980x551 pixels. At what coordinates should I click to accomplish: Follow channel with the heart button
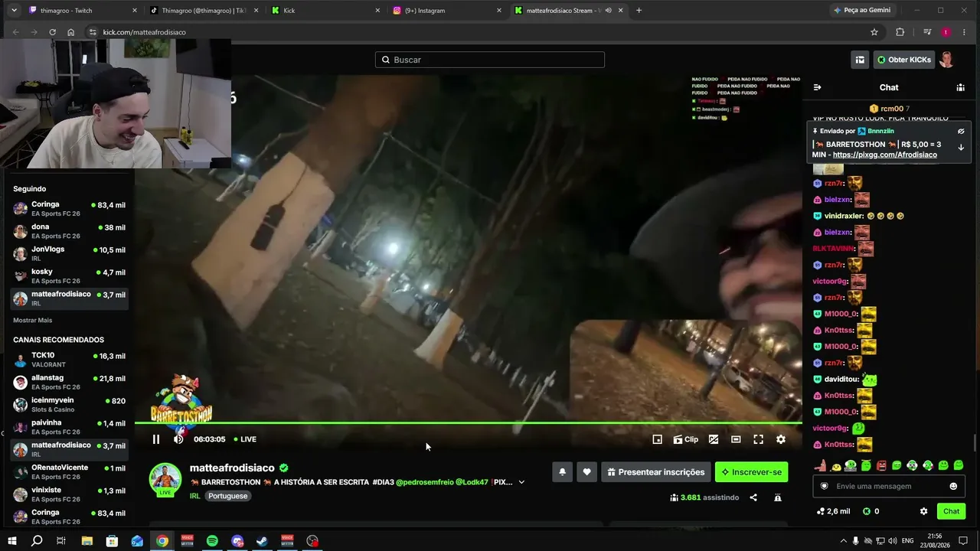586,472
